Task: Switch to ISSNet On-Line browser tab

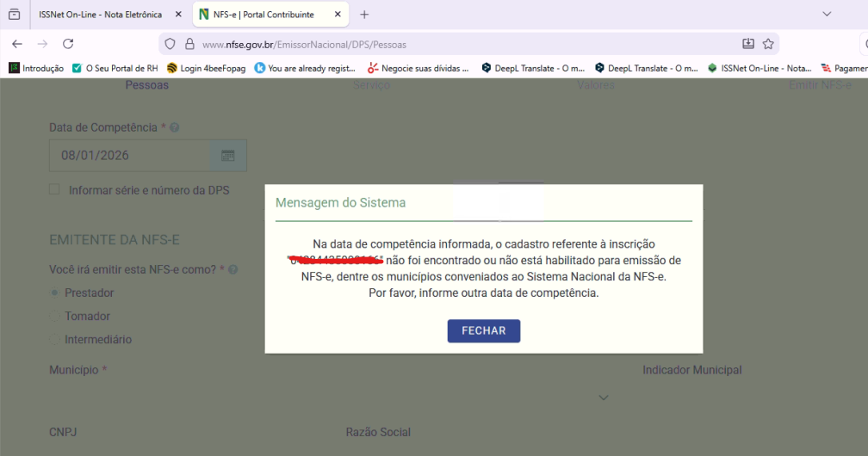Action: click(99, 15)
